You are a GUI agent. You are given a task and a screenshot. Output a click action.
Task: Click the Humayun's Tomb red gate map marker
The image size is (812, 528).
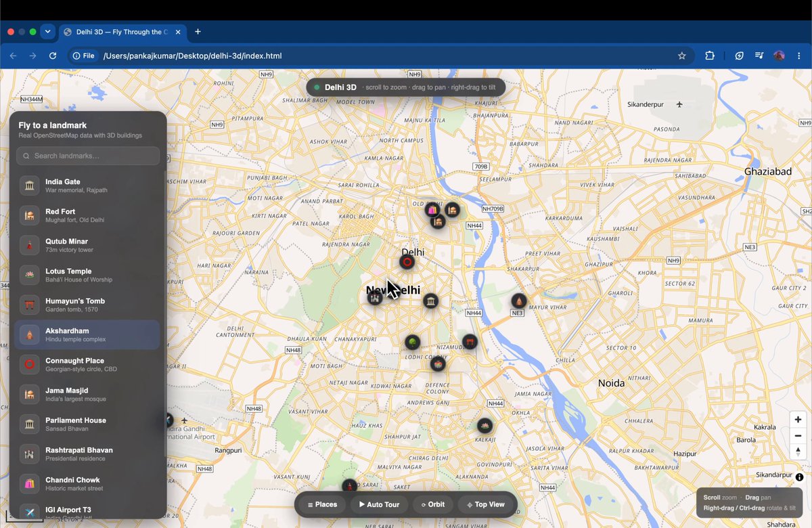pyautogui.click(x=470, y=342)
